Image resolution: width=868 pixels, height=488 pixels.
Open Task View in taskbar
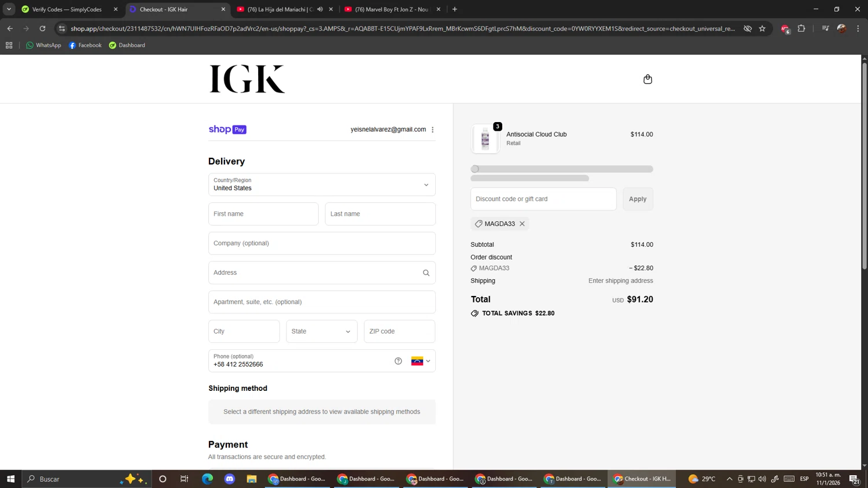pyautogui.click(x=185, y=479)
